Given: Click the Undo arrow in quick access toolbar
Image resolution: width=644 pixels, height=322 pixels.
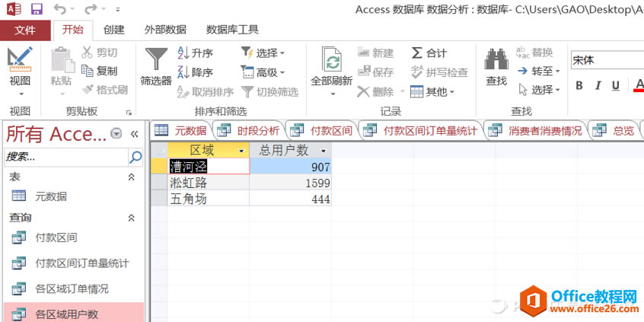Looking at the screenshot, I should click(60, 9).
